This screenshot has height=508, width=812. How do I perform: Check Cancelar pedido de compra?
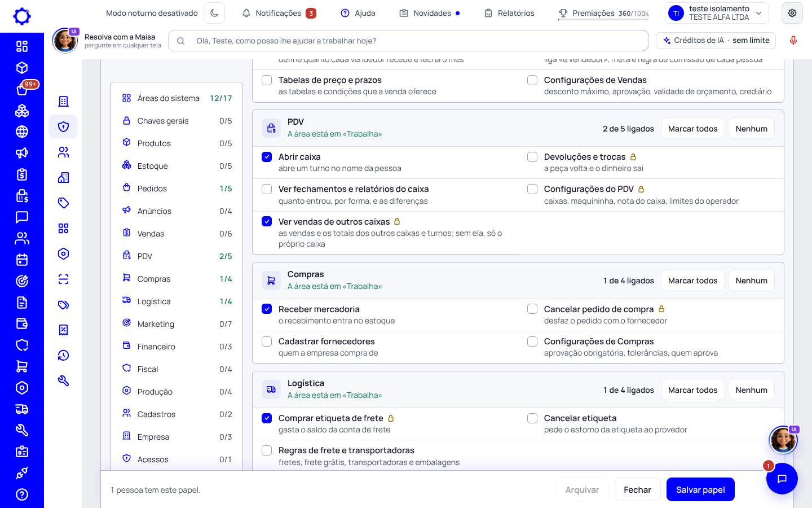pyautogui.click(x=532, y=309)
